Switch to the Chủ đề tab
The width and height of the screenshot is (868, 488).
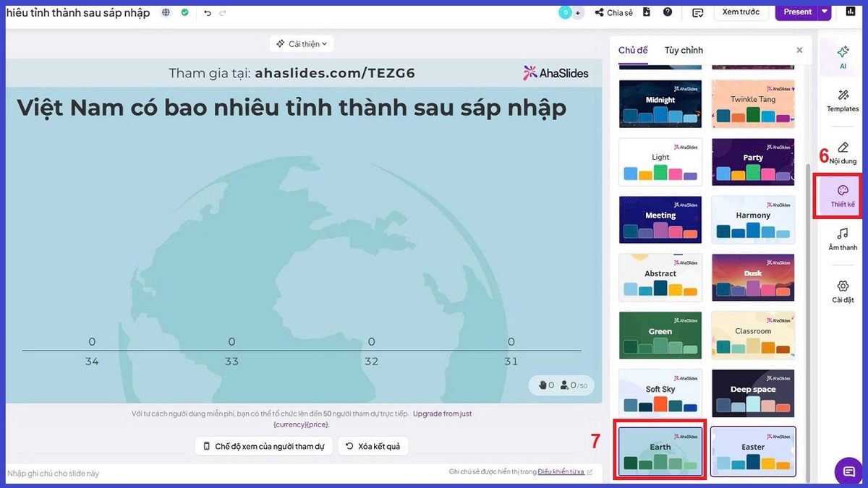(x=633, y=50)
